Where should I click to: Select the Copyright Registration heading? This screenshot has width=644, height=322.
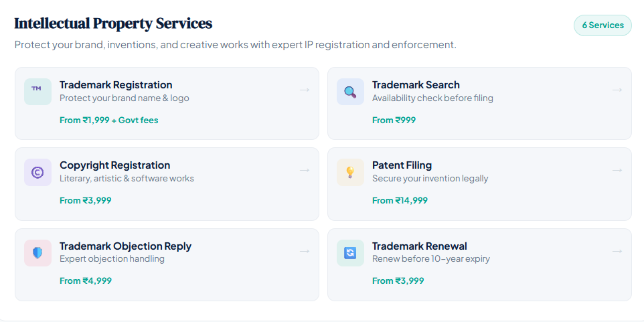(x=114, y=165)
